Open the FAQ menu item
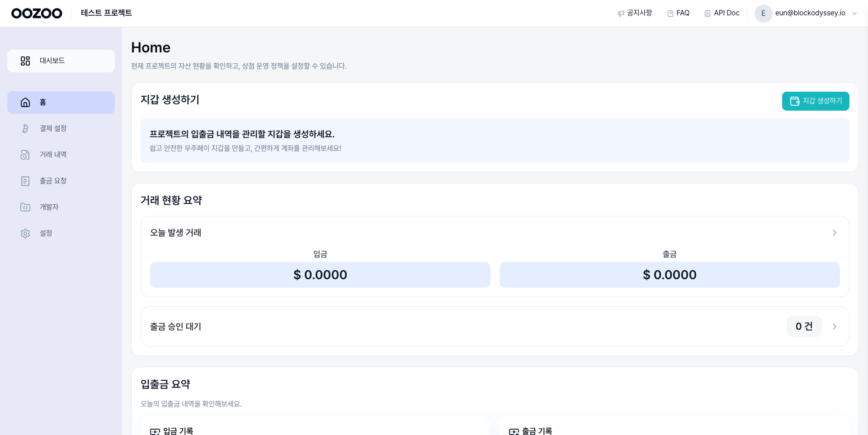 [678, 13]
